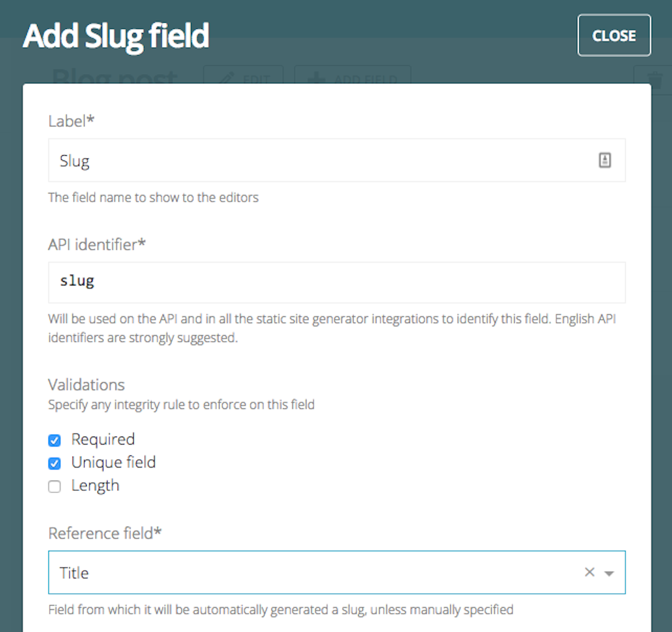This screenshot has width=672, height=632.
Task: Uncheck the Required validation checkbox
Action: pyautogui.click(x=54, y=440)
